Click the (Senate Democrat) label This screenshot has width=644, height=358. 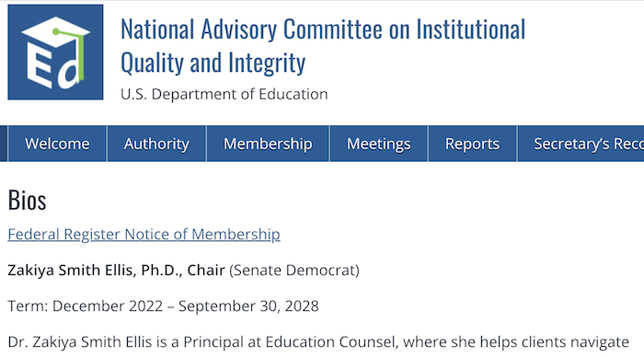coord(294,270)
